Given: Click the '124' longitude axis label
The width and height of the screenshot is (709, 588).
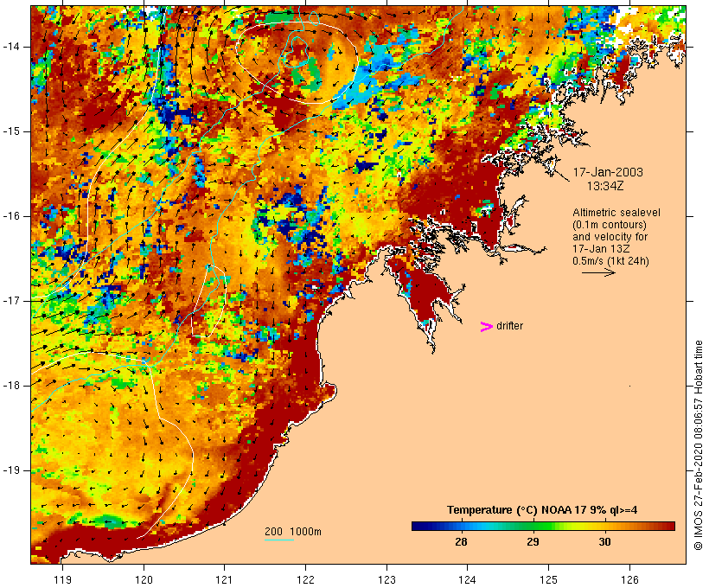Looking at the screenshot, I should point(467,579).
